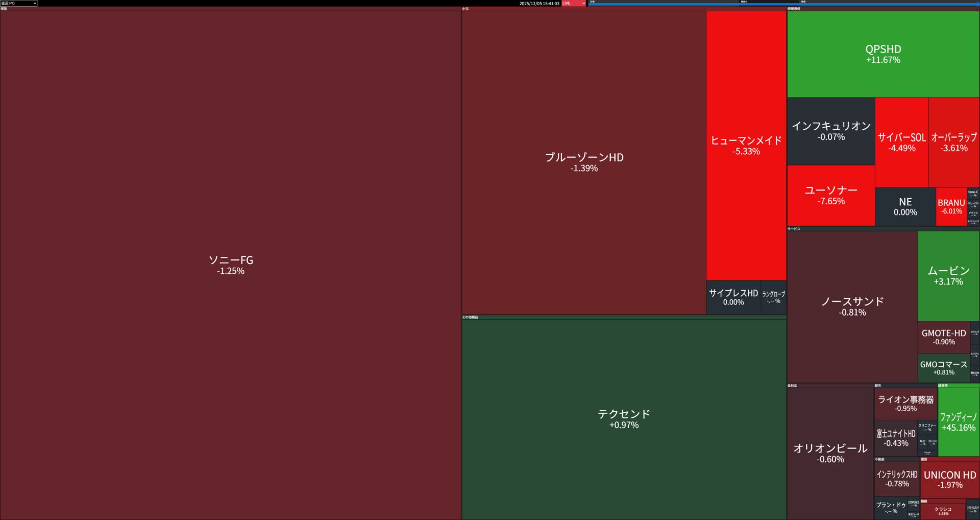Viewport: 980px width, 520px height.
Task: Open the 直近IPO category dropdown
Action: pyautogui.click(x=19, y=3)
